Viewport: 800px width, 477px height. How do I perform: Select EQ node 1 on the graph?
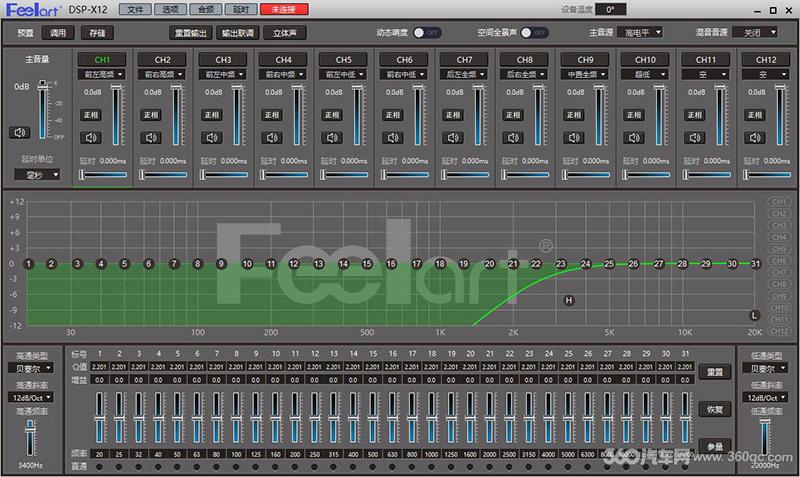pyautogui.click(x=29, y=264)
